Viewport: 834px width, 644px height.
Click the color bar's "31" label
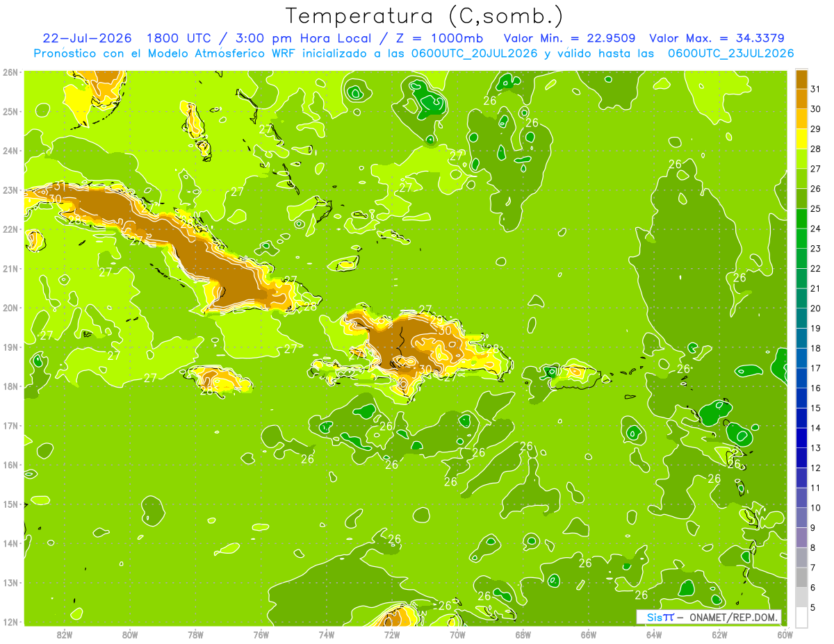tap(815, 89)
